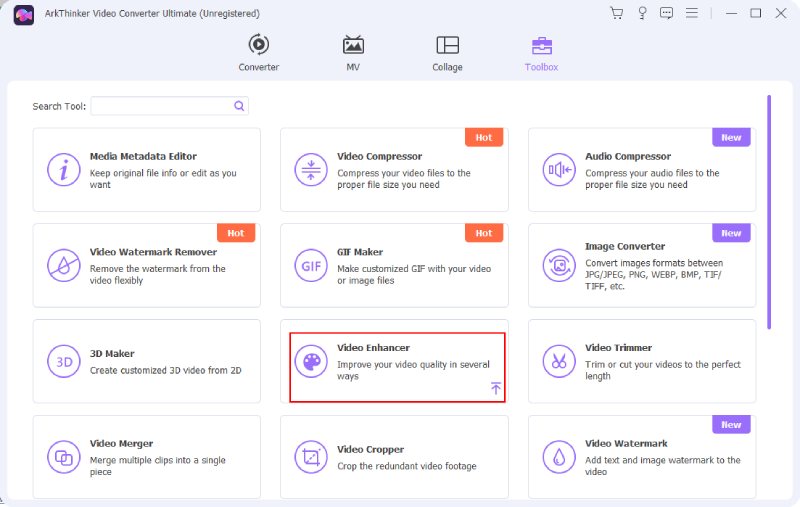The image size is (800, 507).
Task: Open the shopping cart purchase icon
Action: (617, 13)
